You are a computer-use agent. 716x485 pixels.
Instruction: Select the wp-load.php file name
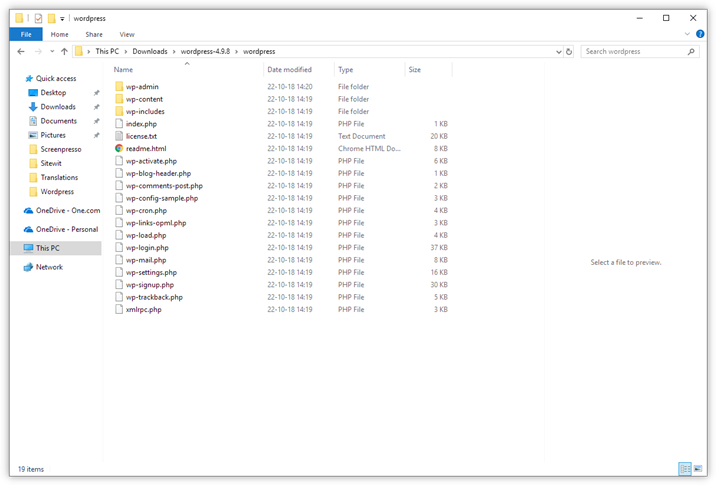click(146, 235)
